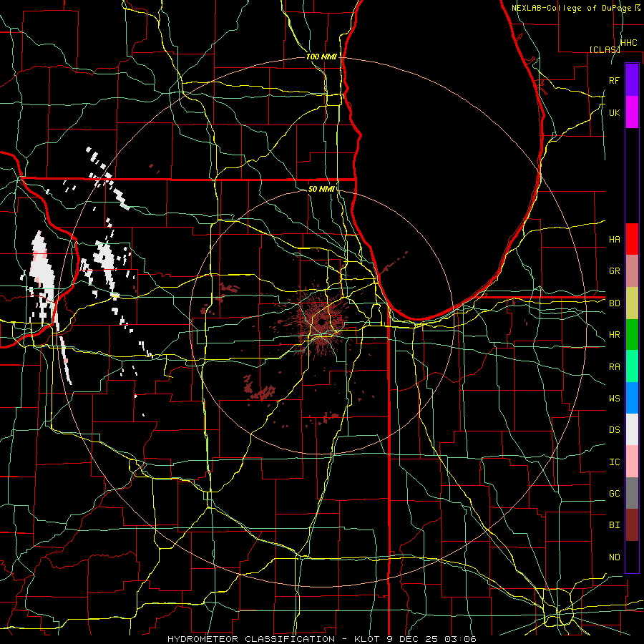Select the 'WS' legend label

click(615, 399)
